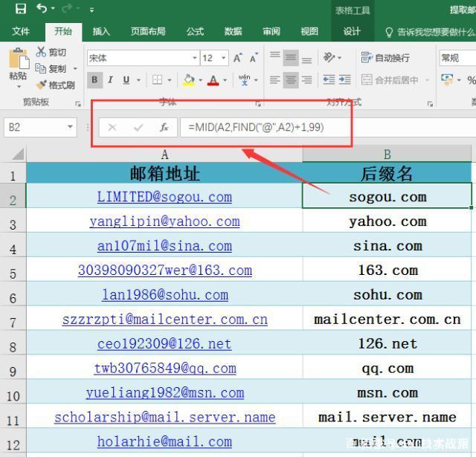Image resolution: width=476 pixels, height=457 pixels.
Task: Click the formula bar enter checkmark icon
Action: click(x=138, y=127)
